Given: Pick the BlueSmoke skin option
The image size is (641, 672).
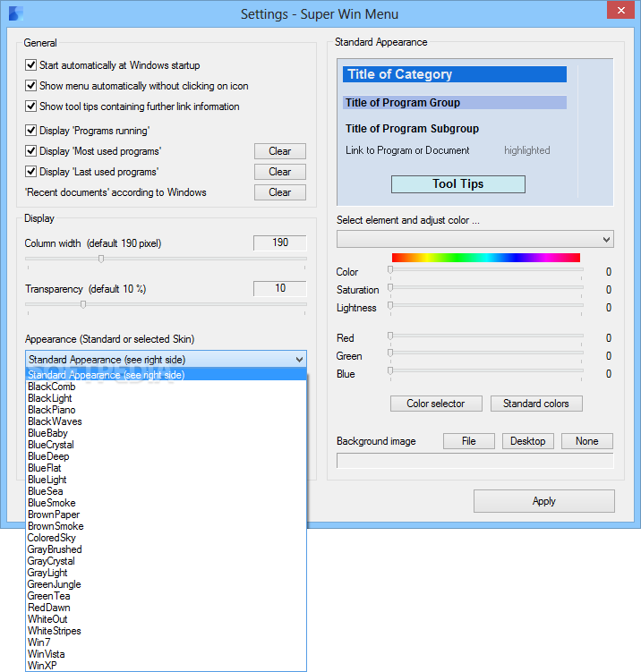Looking at the screenshot, I should (167, 503).
